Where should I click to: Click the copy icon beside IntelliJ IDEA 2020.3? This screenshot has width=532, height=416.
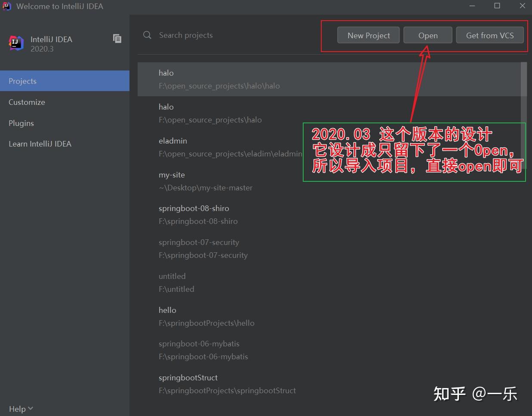point(117,39)
